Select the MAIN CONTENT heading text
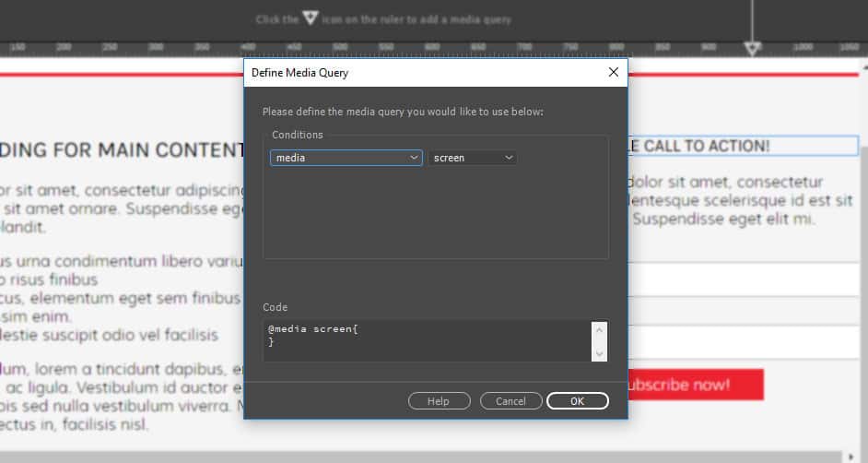868x463 pixels. (x=122, y=150)
